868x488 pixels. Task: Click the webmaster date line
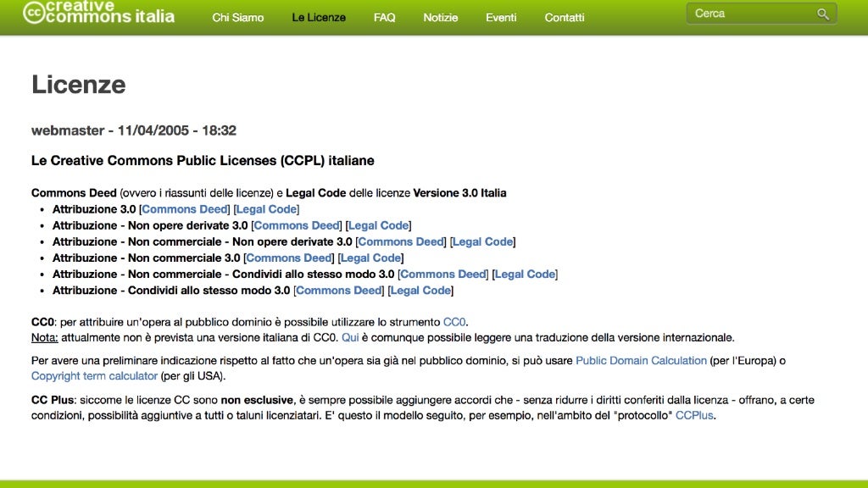coord(133,130)
